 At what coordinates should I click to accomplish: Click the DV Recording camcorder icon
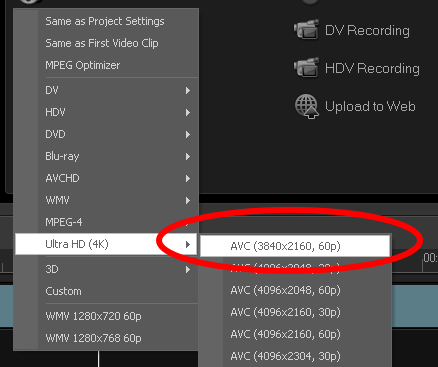point(306,29)
